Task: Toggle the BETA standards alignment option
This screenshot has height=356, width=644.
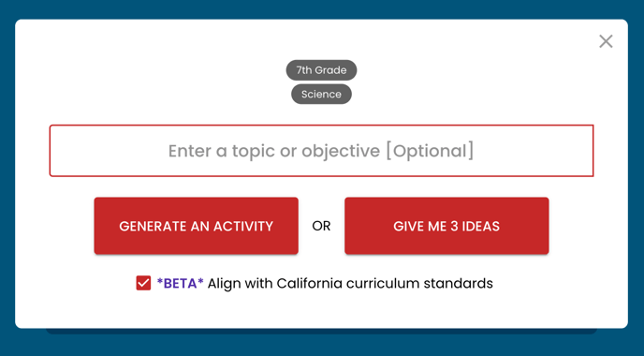Action: coord(143,283)
